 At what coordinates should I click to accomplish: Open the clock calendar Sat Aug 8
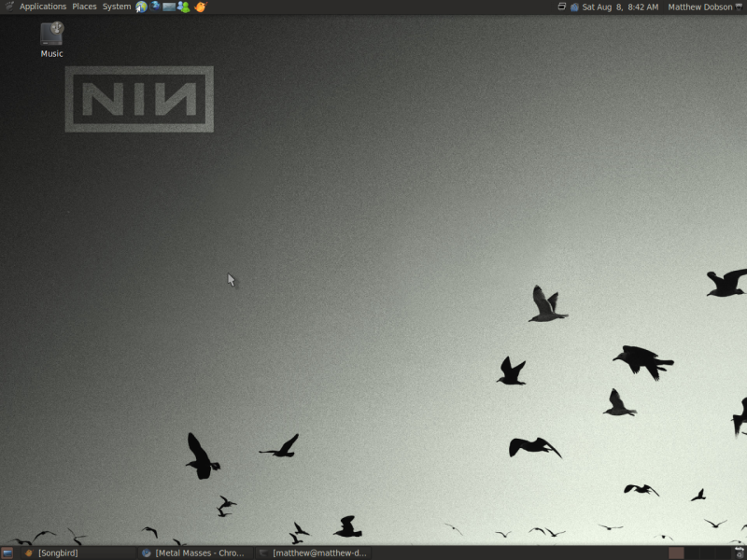coord(620,7)
